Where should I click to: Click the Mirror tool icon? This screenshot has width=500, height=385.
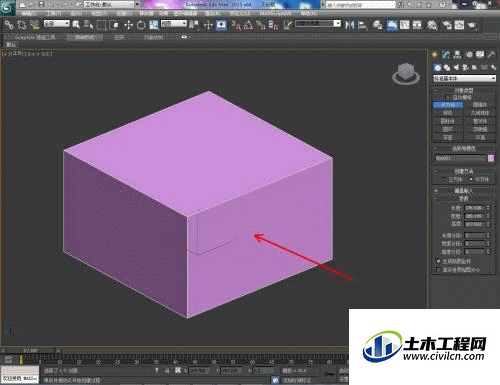click(350, 25)
